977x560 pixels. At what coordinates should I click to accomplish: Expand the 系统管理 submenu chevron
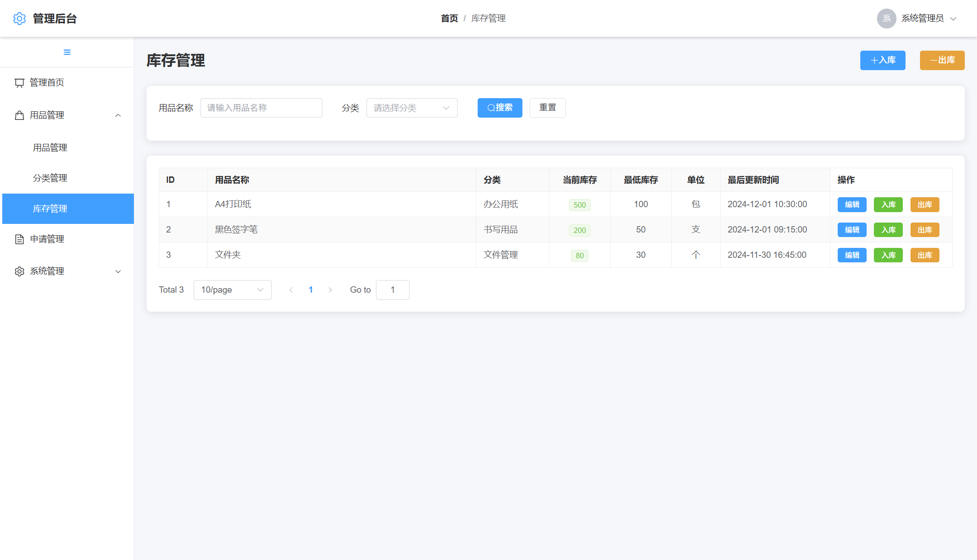click(x=118, y=271)
